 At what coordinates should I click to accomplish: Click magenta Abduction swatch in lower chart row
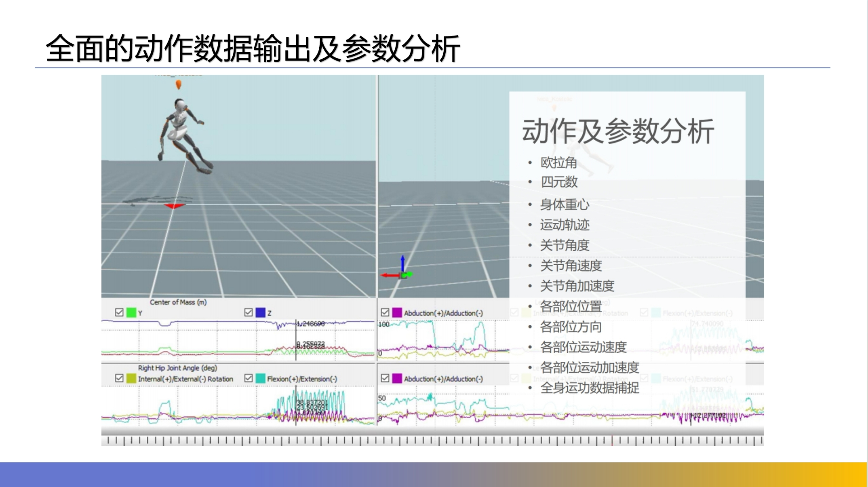[397, 378]
